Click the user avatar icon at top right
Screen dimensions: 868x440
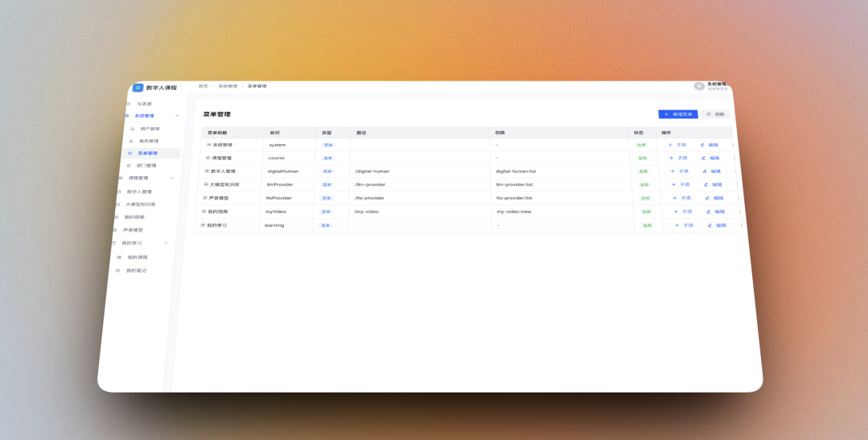tap(699, 86)
